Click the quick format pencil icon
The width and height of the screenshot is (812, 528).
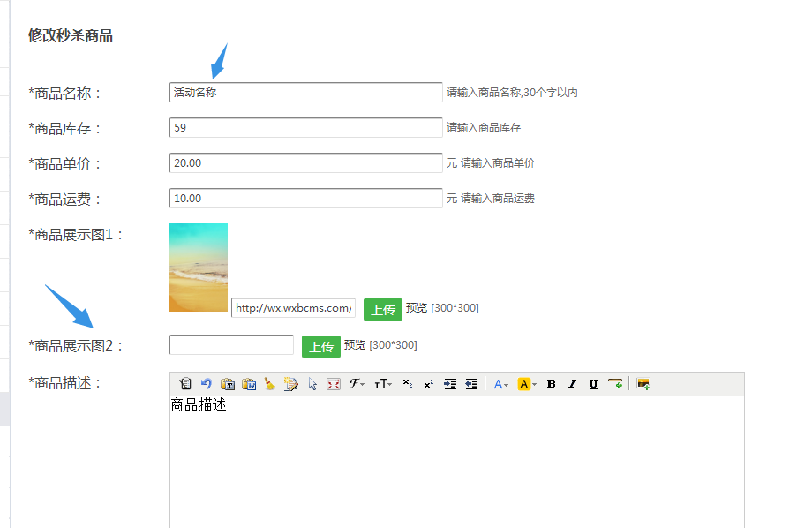[x=291, y=384]
